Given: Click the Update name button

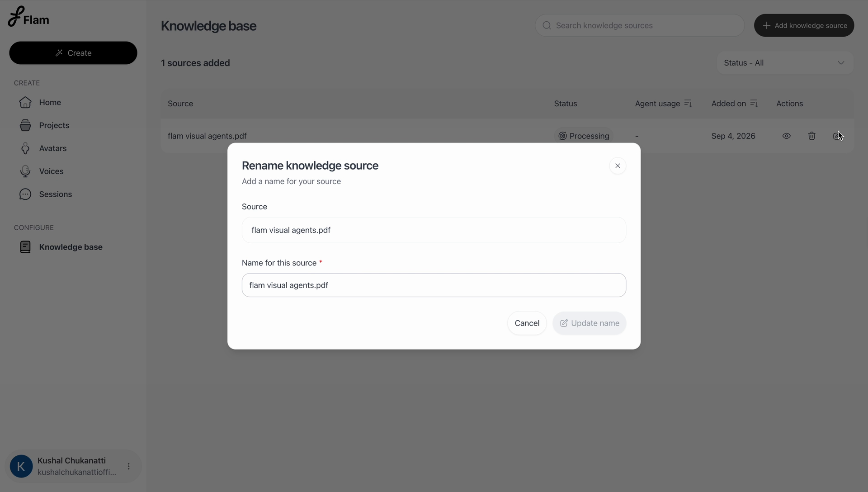Looking at the screenshot, I should (589, 323).
